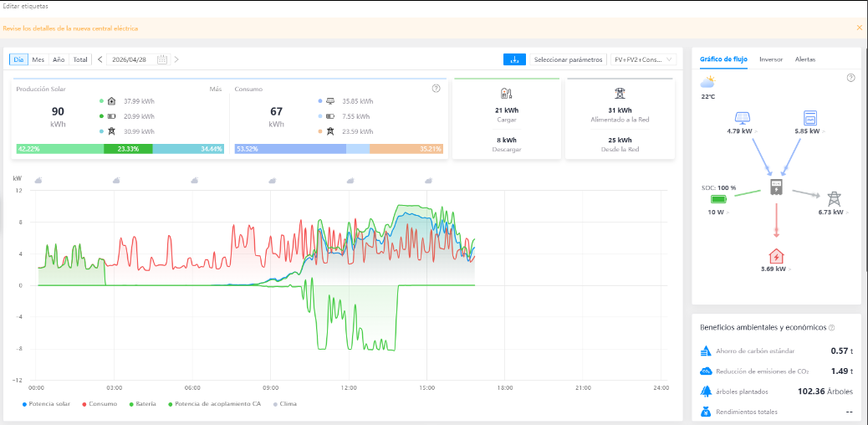Click the árboles plantados tree icon
Screen dimensions: 868x425
tap(705, 392)
